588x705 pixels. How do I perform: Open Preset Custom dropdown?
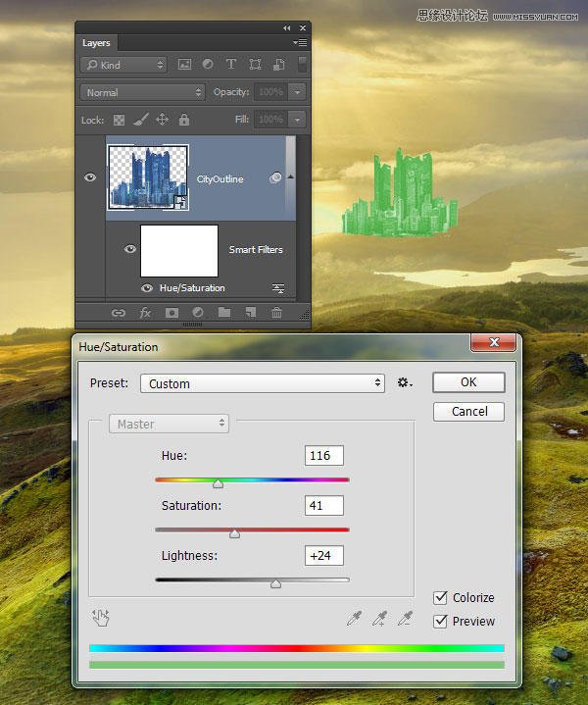tap(263, 383)
